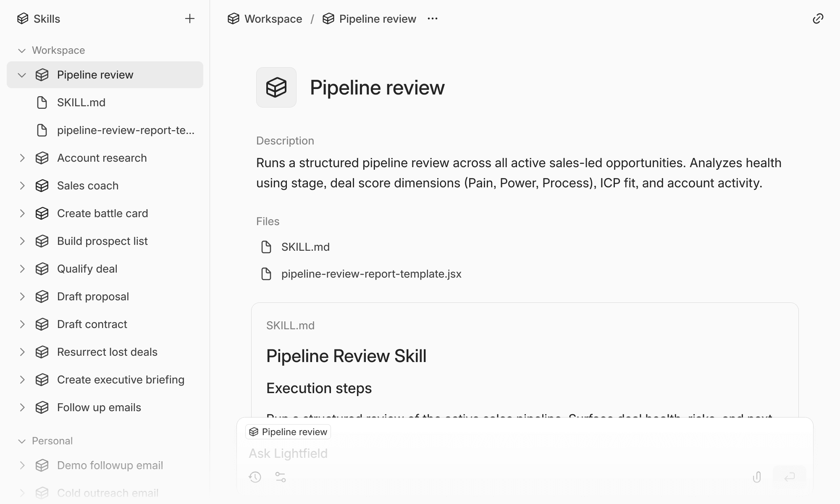Open SKILL.md in the Files list

pos(305,247)
